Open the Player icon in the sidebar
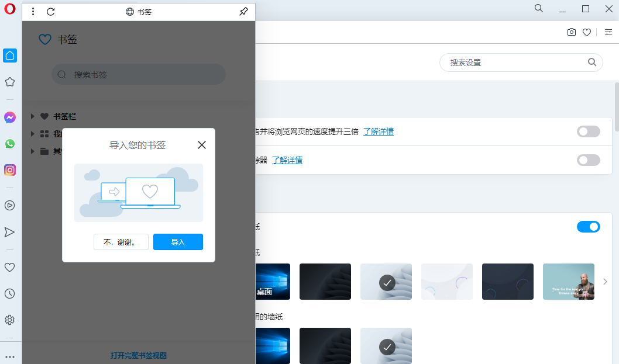 9,206
